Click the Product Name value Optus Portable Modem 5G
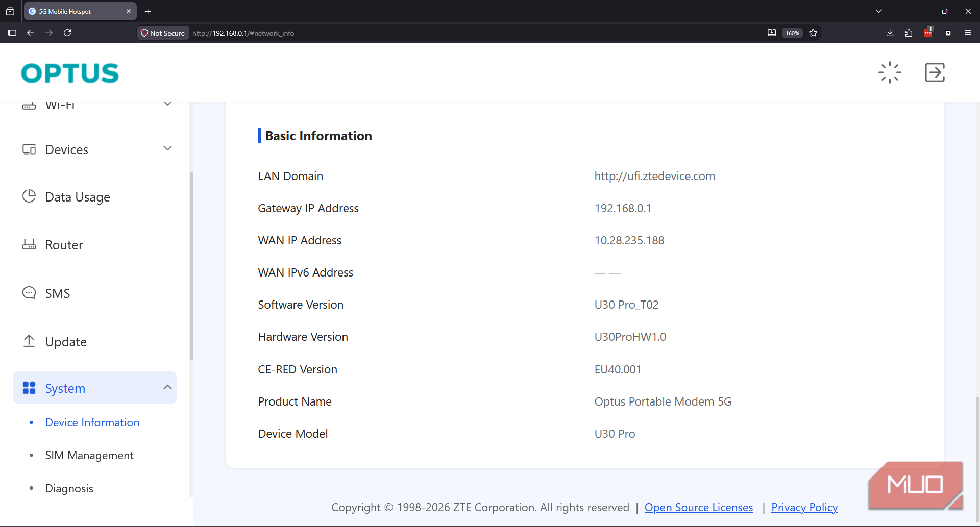Image resolution: width=980 pixels, height=527 pixels. 663,401
